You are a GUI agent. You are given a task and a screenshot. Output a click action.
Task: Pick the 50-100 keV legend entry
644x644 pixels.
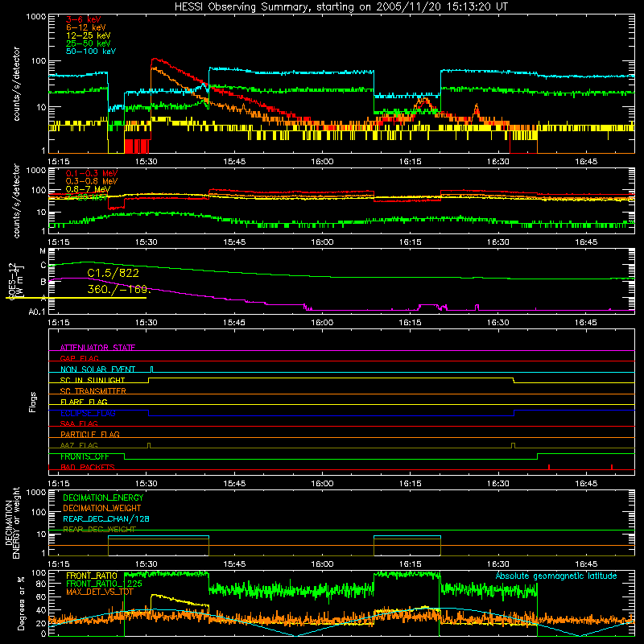tap(90, 52)
